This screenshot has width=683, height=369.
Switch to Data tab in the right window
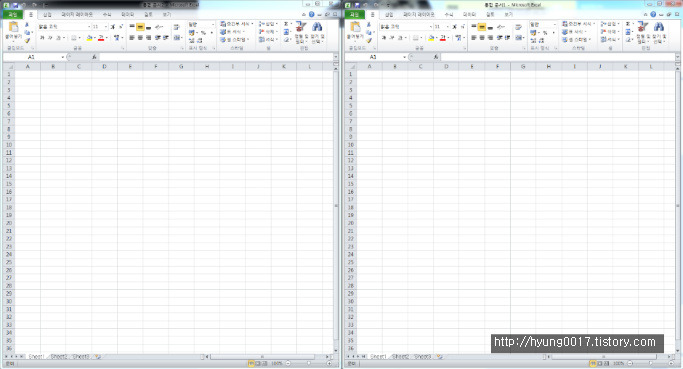point(469,15)
